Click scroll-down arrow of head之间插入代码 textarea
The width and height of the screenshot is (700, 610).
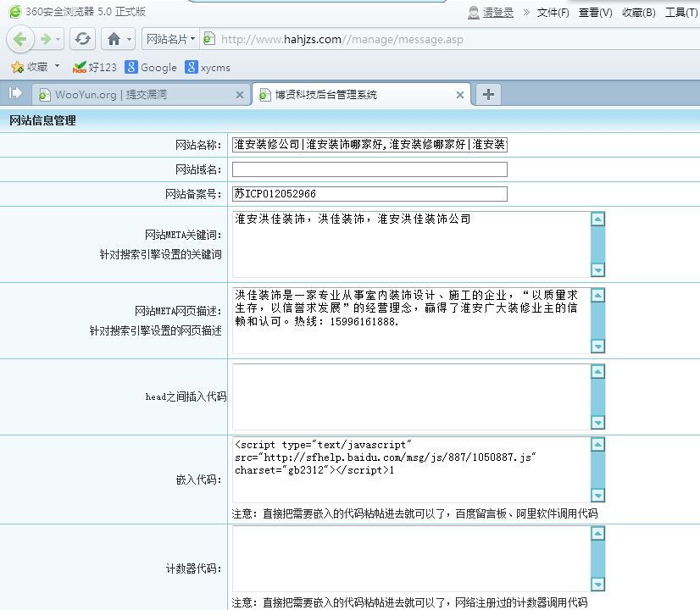[597, 422]
